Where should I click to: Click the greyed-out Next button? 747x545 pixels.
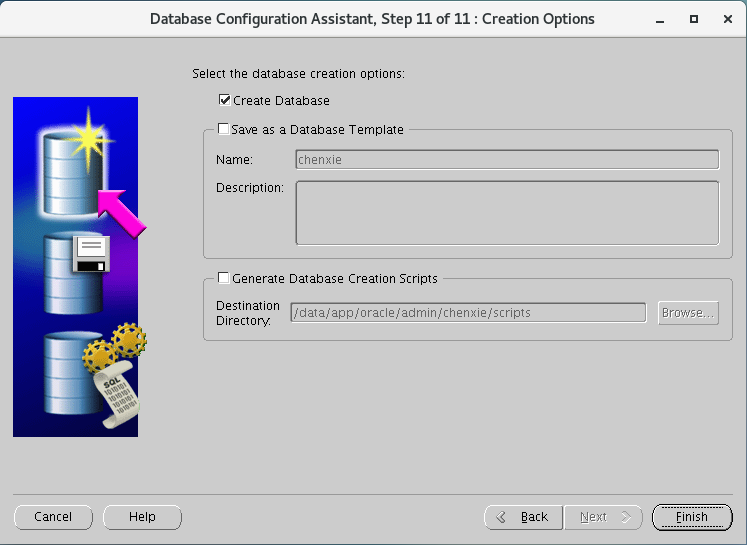(603, 517)
